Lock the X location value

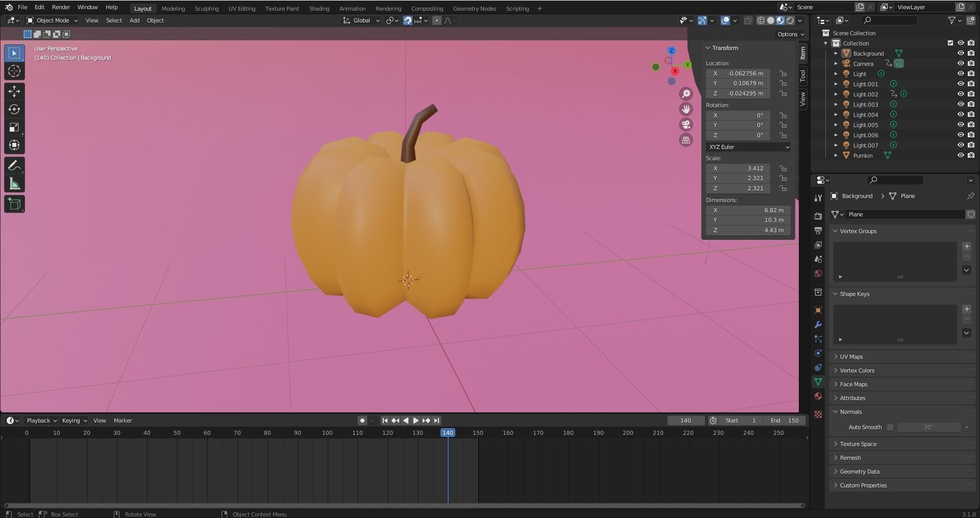(782, 73)
